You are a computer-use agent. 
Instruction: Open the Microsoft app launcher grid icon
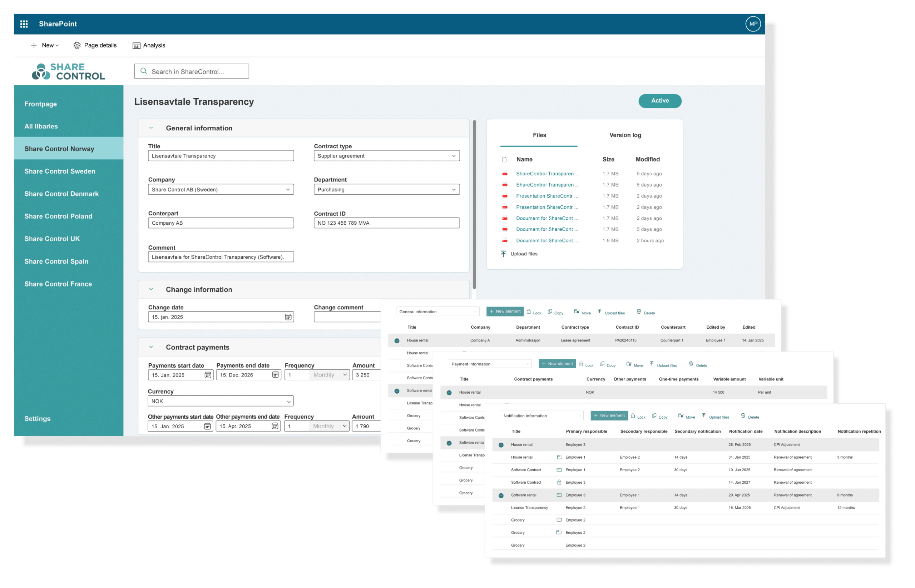pos(24,24)
